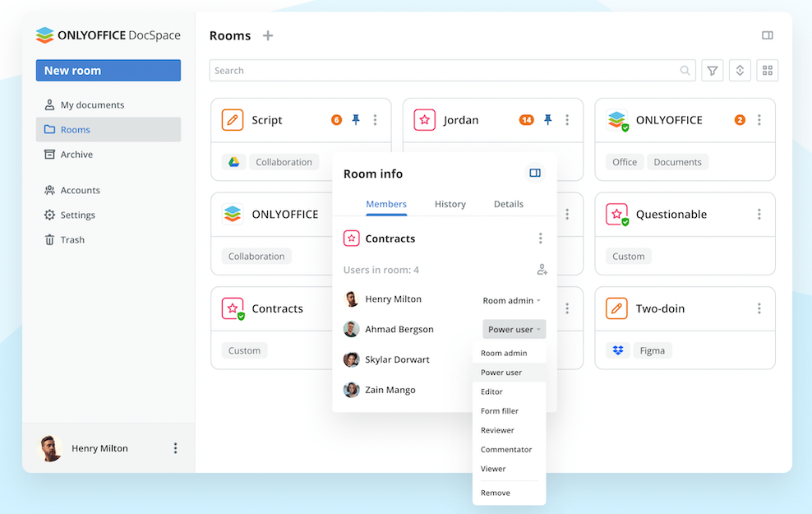Click the New room button

(108, 70)
